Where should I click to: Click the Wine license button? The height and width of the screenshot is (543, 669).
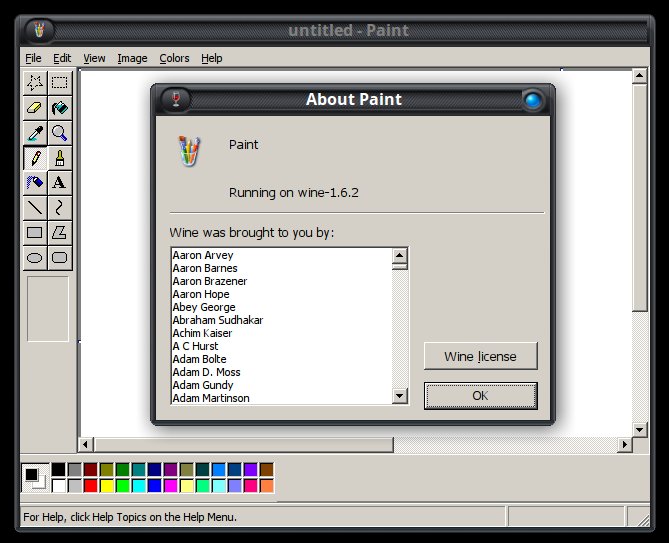tap(480, 356)
